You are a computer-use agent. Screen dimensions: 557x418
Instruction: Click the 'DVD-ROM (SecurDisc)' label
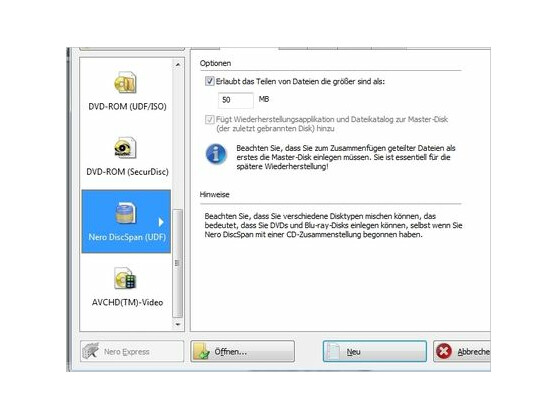[x=127, y=172]
